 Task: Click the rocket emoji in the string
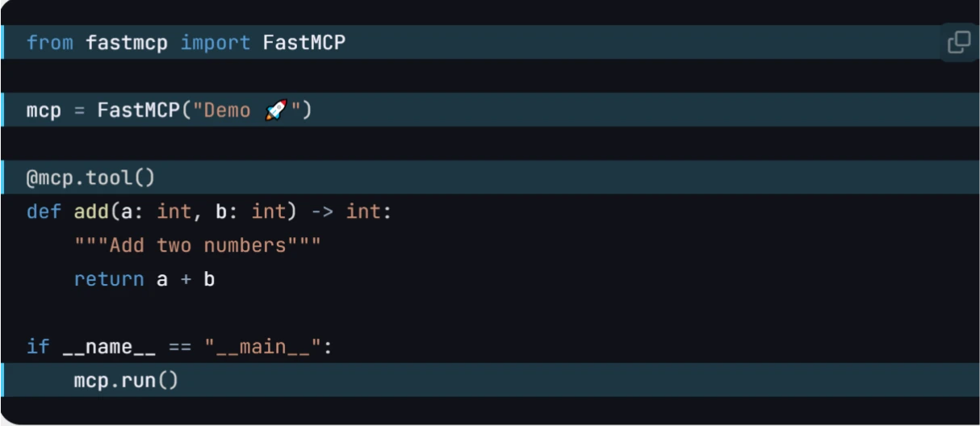tap(276, 110)
